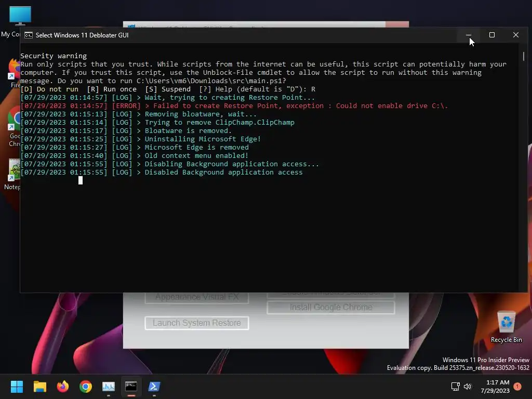The image size is (532, 399).
Task: Click Install Google Chrome button
Action: (x=331, y=308)
